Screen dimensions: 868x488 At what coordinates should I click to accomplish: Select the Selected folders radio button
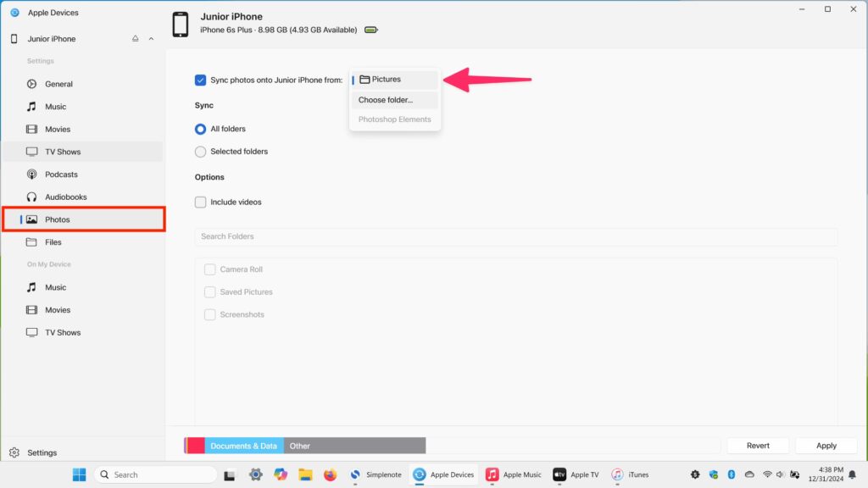tap(201, 152)
